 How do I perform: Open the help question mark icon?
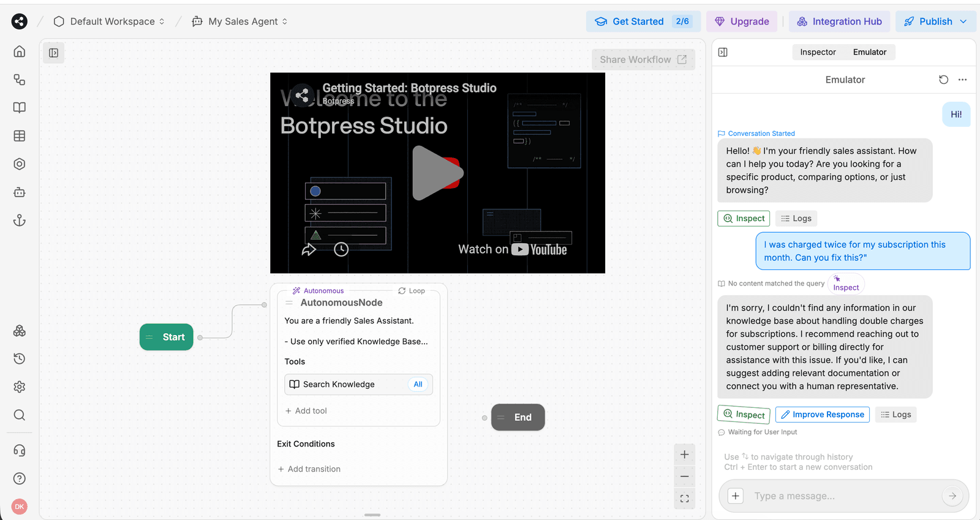coord(20,479)
